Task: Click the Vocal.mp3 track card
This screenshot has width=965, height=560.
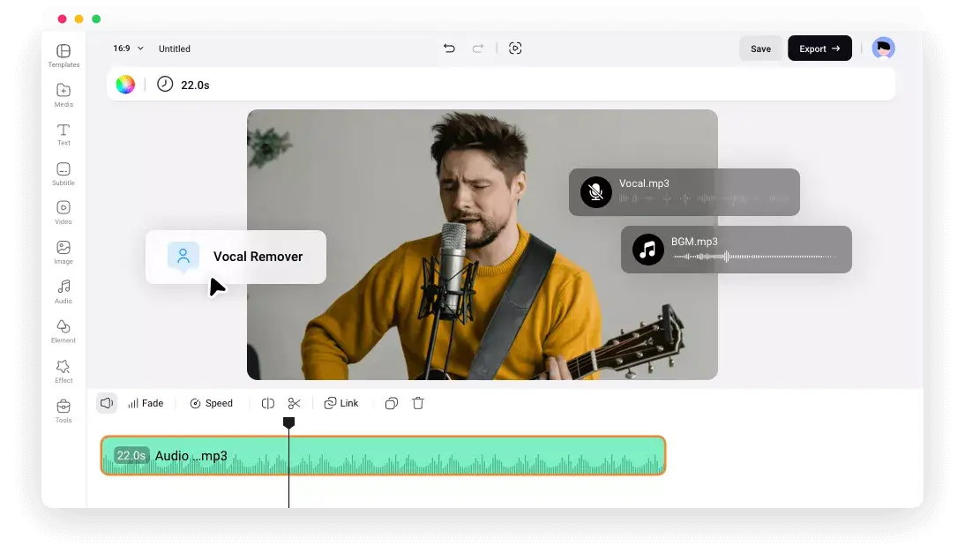Action: (684, 192)
